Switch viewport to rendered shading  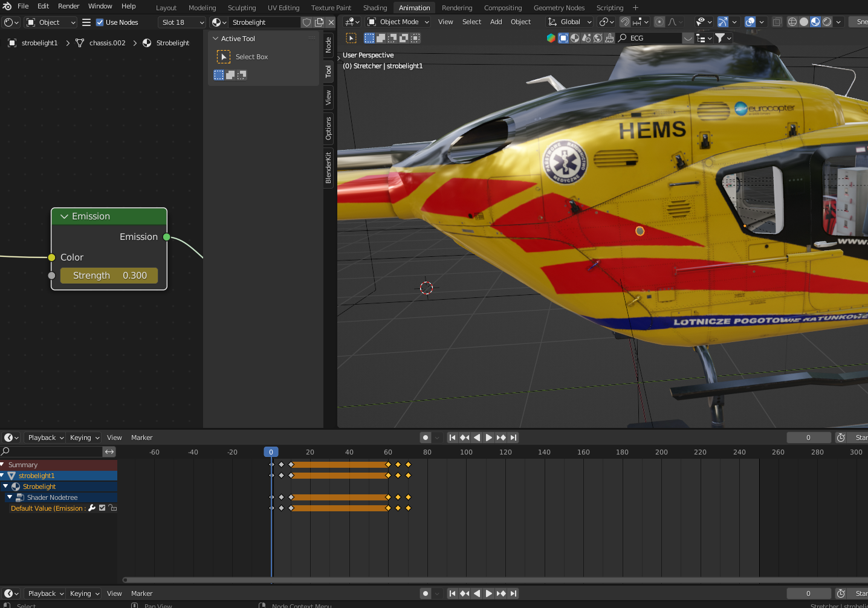tap(827, 22)
